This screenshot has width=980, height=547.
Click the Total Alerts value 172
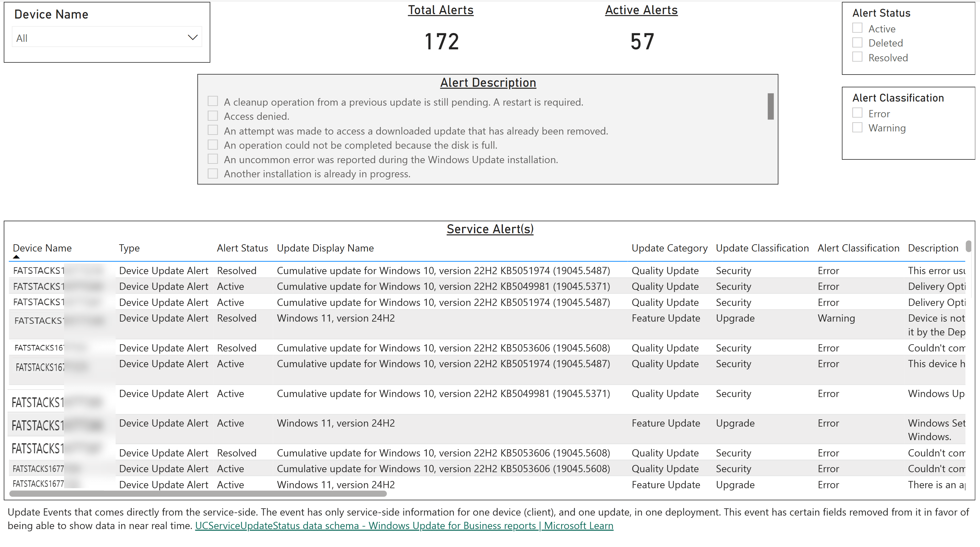point(441,41)
